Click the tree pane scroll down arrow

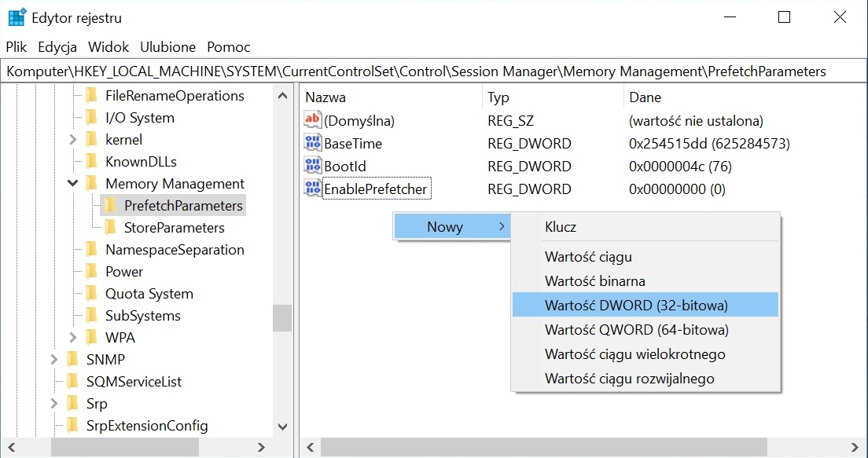[283, 427]
